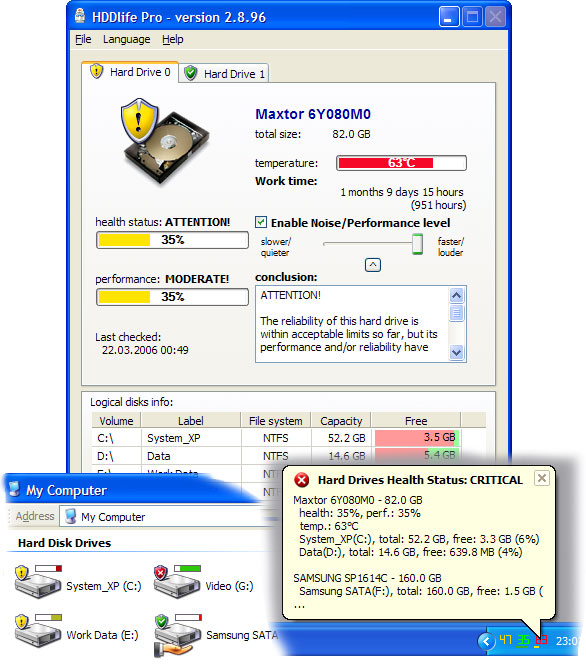This screenshot has height=664, width=586.
Task: Click the large hard drive warning image
Action: 164,141
